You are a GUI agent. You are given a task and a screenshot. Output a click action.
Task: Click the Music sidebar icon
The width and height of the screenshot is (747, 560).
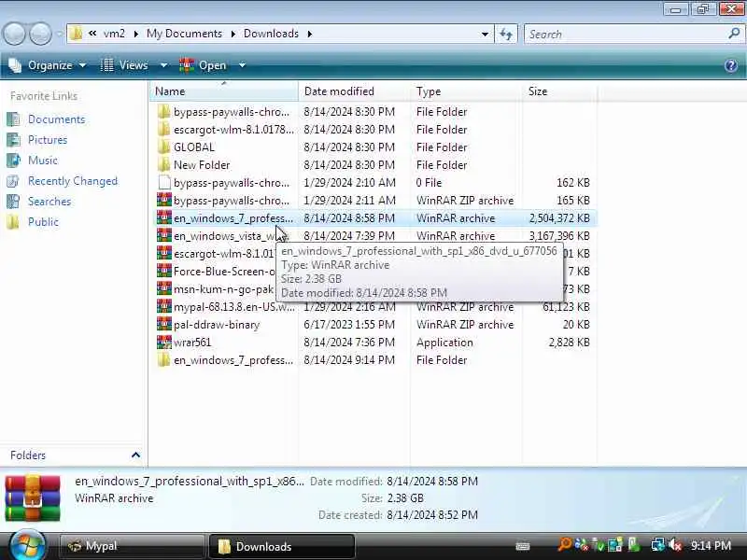click(x=13, y=160)
